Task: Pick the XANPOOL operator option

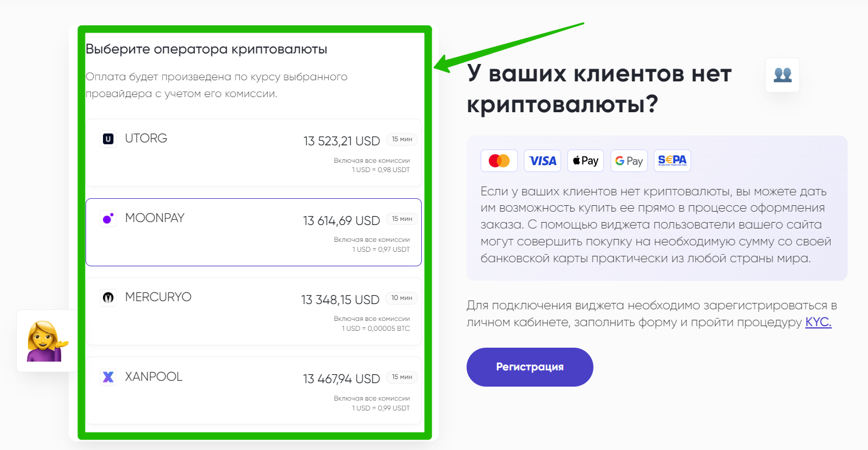Action: point(253,391)
